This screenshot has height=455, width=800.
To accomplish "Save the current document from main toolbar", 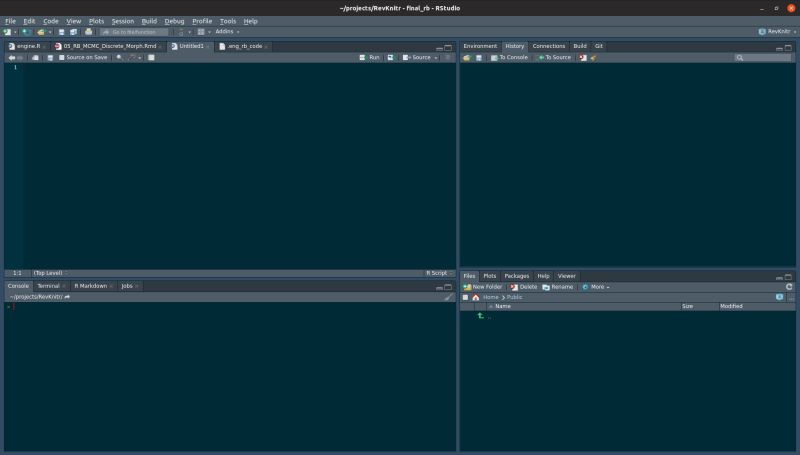I will tap(61, 32).
